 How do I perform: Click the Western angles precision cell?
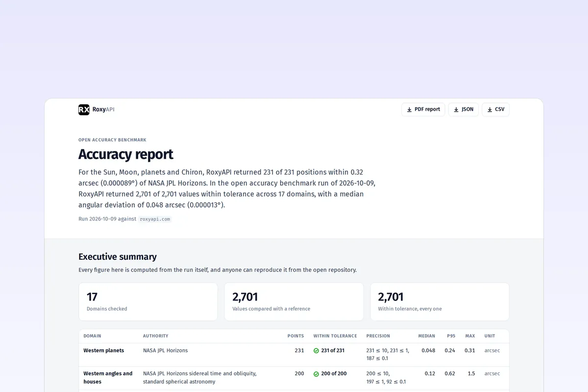coord(386,378)
